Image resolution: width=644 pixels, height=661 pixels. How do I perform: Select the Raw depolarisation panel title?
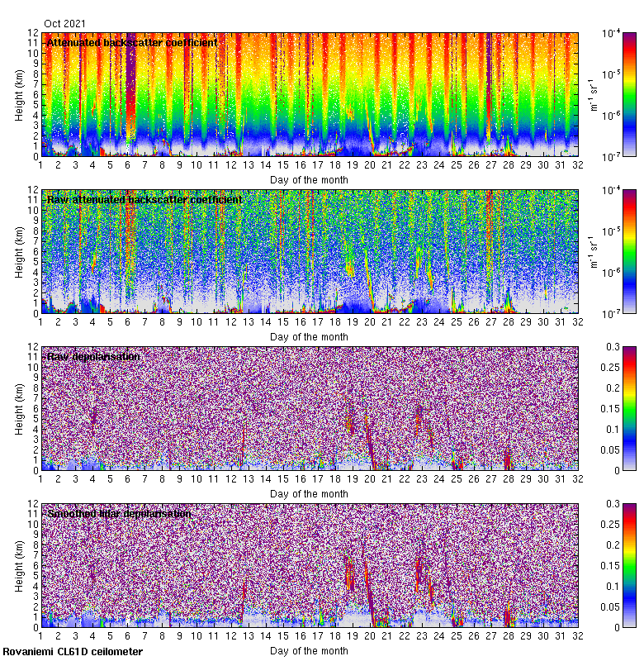(93, 356)
